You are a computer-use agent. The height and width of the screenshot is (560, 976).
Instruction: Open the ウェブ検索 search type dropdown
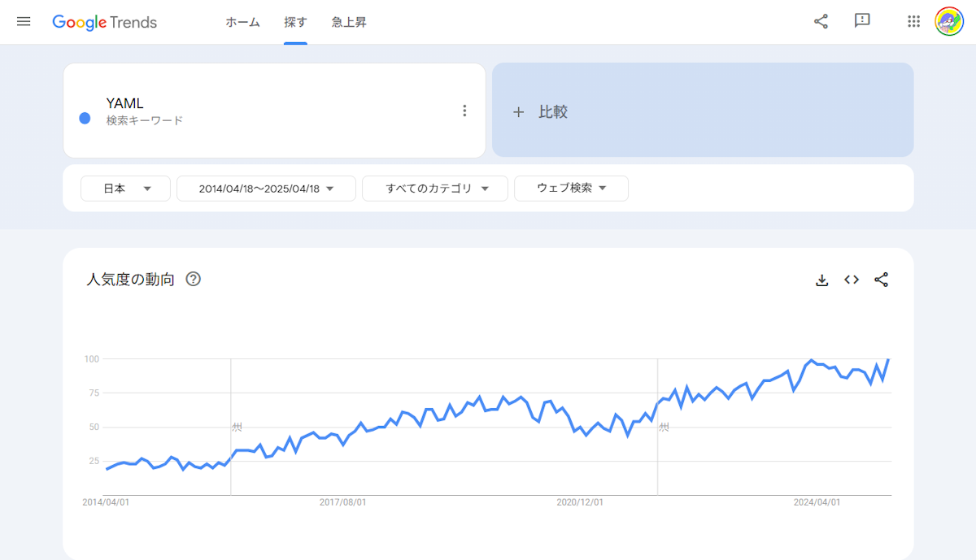571,189
